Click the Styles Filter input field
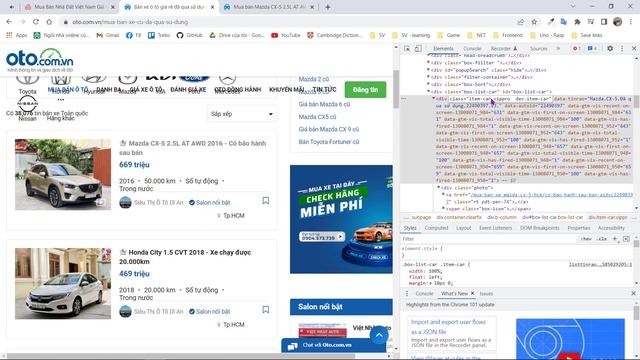The width and height of the screenshot is (640, 360). [x=488, y=239]
